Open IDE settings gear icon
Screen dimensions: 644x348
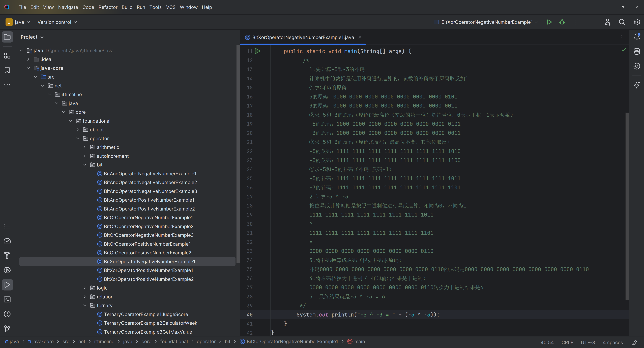[636, 22]
